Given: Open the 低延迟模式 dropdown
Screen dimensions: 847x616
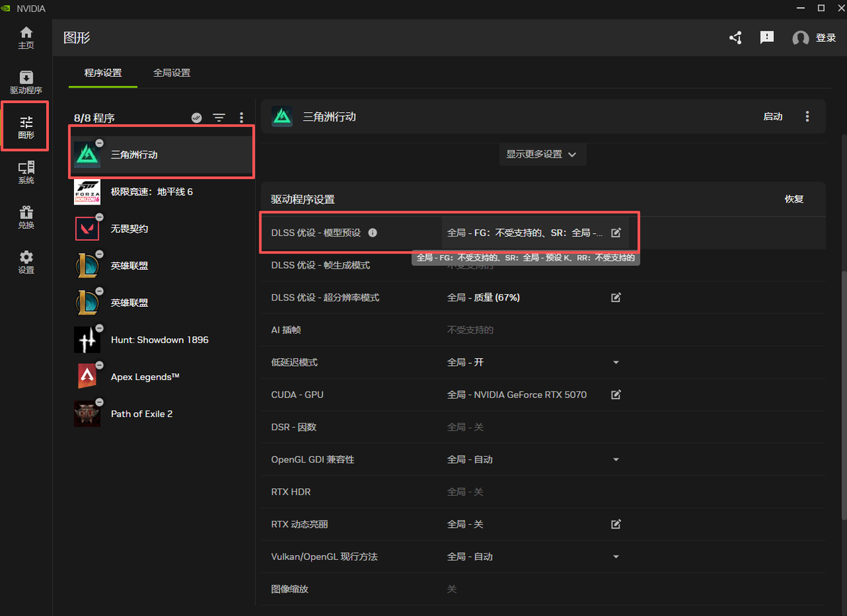Looking at the screenshot, I should [x=616, y=362].
